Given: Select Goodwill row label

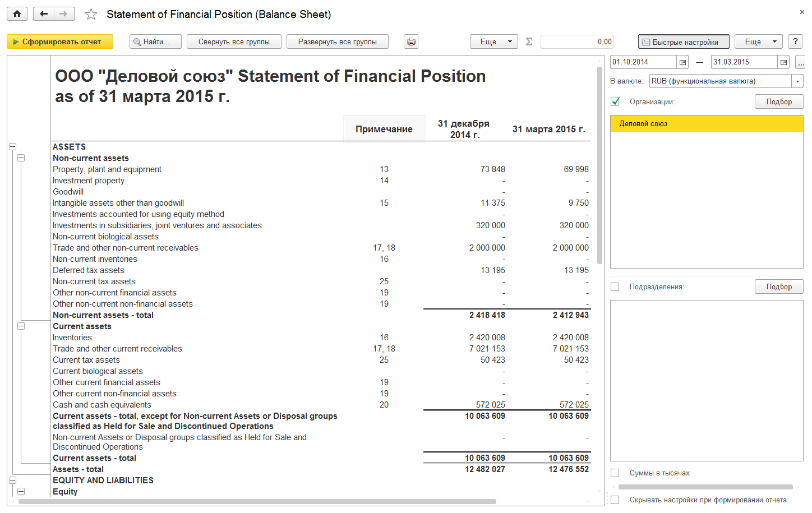Looking at the screenshot, I should click(x=68, y=192).
